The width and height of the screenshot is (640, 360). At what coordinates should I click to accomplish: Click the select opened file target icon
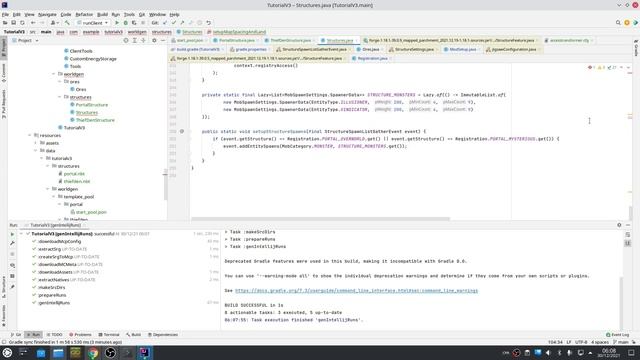(126, 40)
